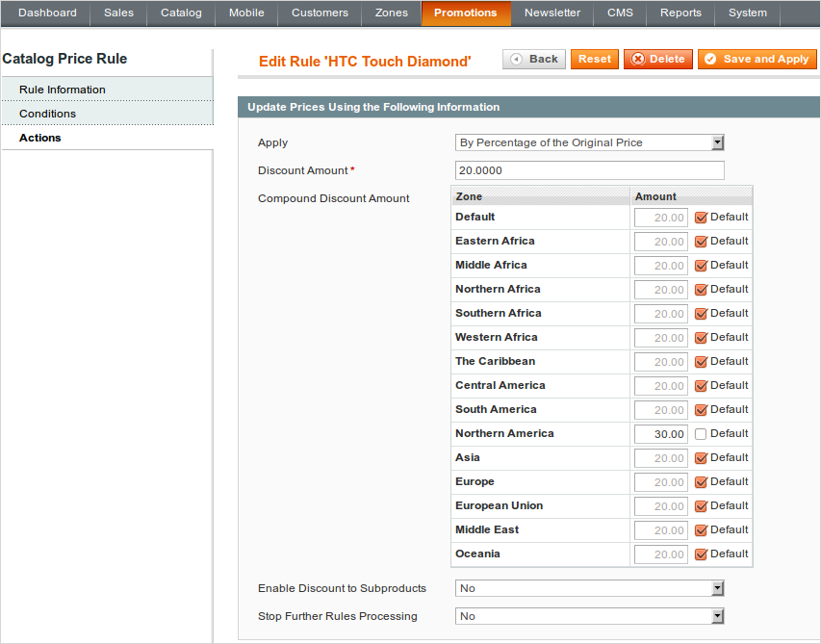Open the Zones menu

tap(392, 13)
